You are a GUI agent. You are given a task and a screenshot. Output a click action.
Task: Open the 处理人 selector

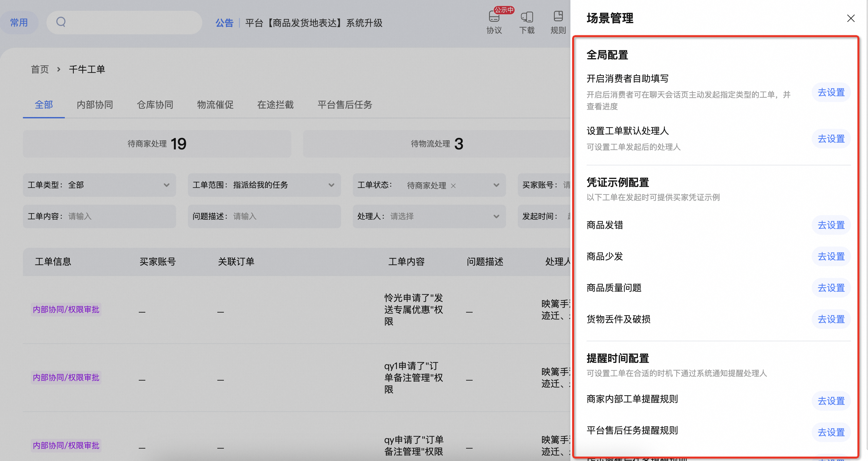429,216
